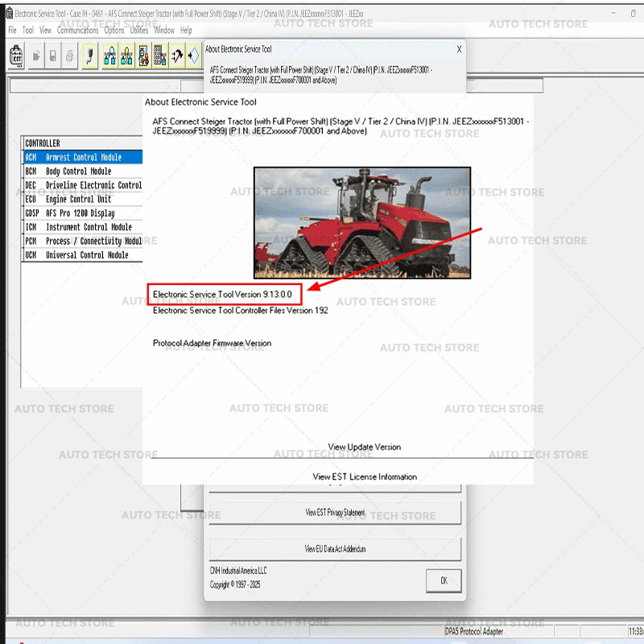Click the cable connector toolbar icon
Viewport: 644px width, 644px height.
click(90, 56)
